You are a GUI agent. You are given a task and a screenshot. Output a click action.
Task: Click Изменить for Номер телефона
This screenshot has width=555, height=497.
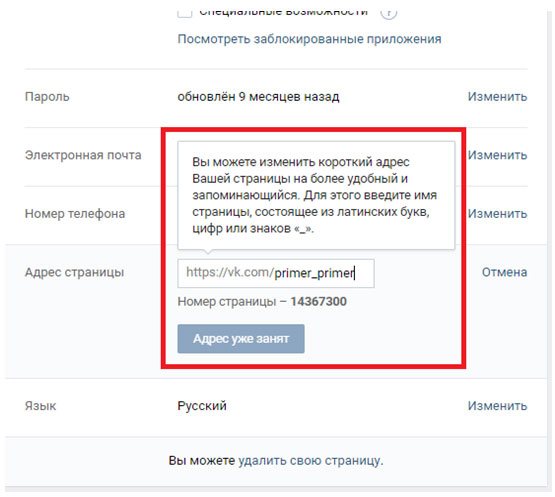coord(497,213)
